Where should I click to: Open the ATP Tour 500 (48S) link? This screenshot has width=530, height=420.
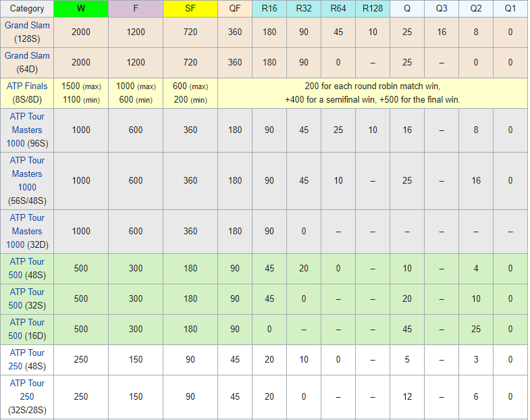[x=27, y=269]
